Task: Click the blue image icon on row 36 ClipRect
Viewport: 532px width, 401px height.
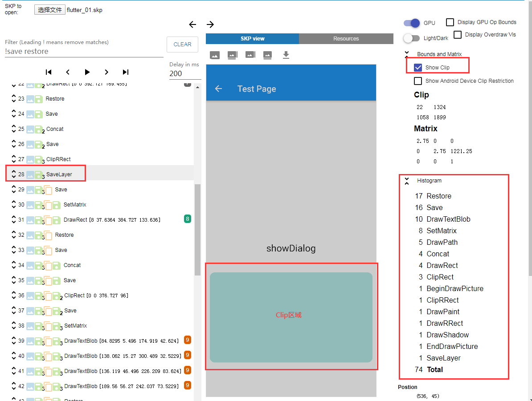Action: pos(30,296)
